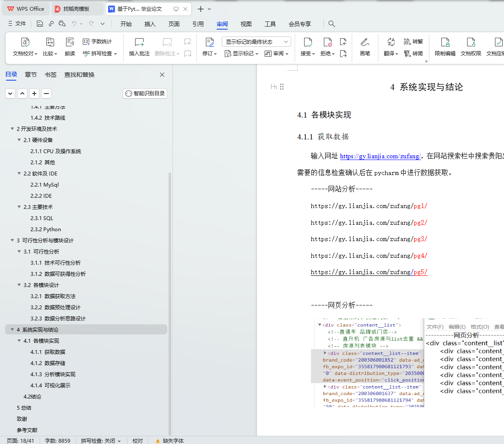This screenshot has height=444, width=504.
Task: Open the 文档校对 proofreading tool
Action: tap(25, 47)
